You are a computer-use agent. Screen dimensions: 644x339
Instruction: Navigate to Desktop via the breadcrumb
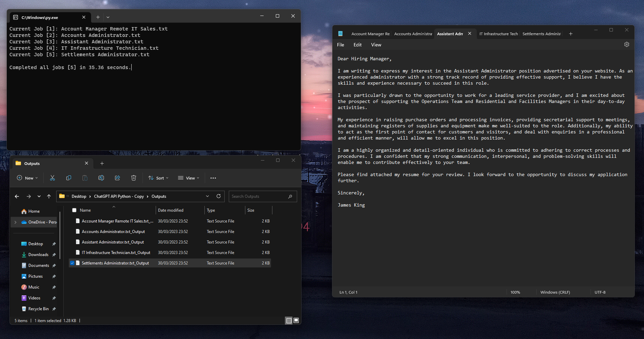pyautogui.click(x=79, y=196)
